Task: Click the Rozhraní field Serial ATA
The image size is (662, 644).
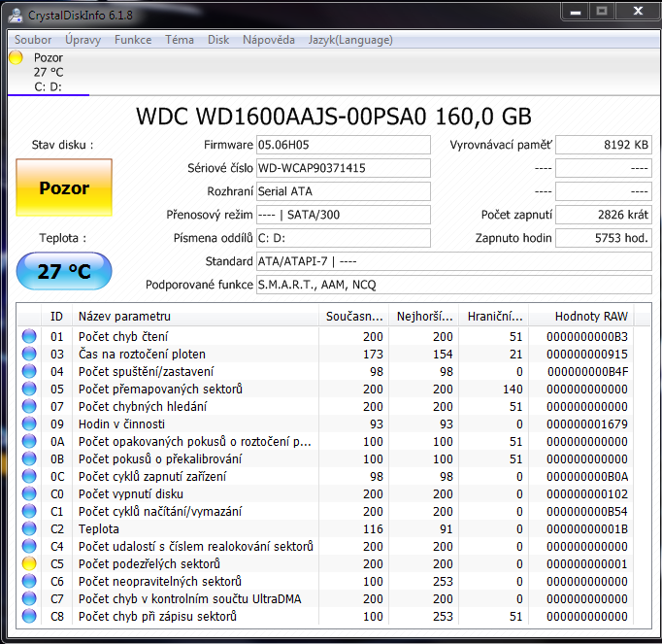Action: coord(344,191)
